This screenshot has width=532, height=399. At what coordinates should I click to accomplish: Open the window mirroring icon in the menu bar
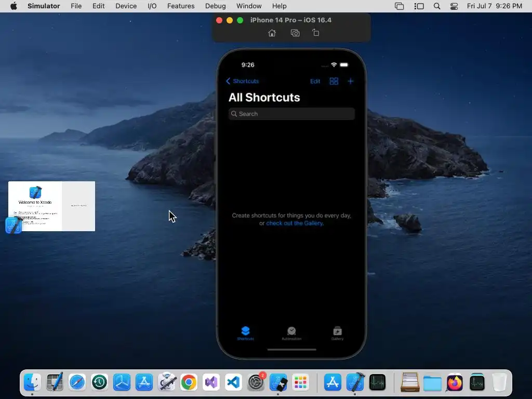coord(400,6)
